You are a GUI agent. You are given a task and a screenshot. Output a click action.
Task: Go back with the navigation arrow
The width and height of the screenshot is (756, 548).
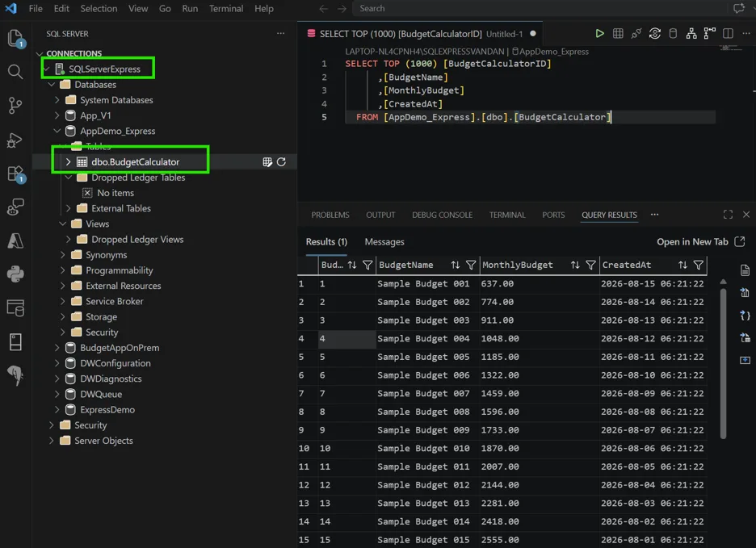[324, 9]
